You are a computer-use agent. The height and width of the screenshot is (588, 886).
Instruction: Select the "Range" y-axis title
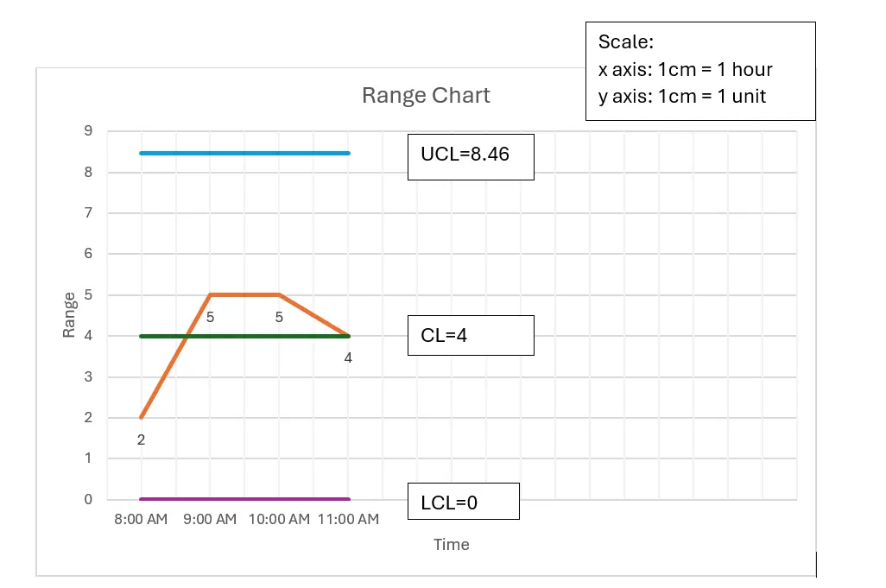click(x=70, y=314)
